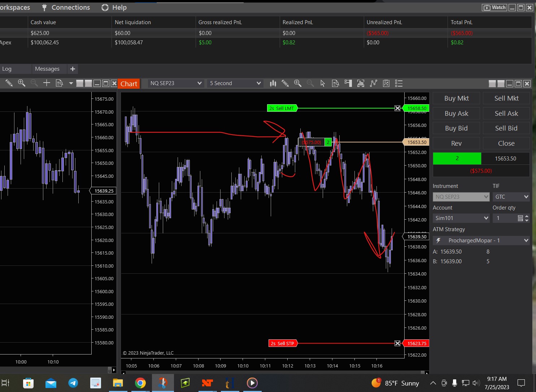Click the Rev button to reverse position
The width and height of the screenshot is (536, 392).
[456, 144]
